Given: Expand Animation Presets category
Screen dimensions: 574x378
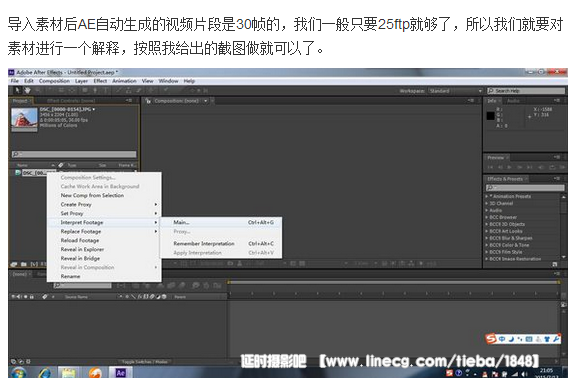Looking at the screenshot, I should tap(487, 196).
